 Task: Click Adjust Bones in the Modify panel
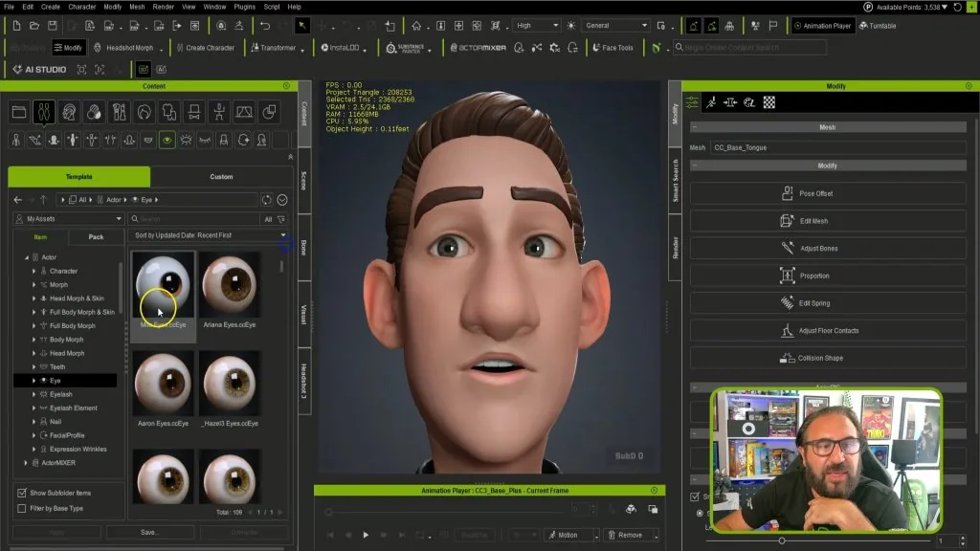coord(828,249)
